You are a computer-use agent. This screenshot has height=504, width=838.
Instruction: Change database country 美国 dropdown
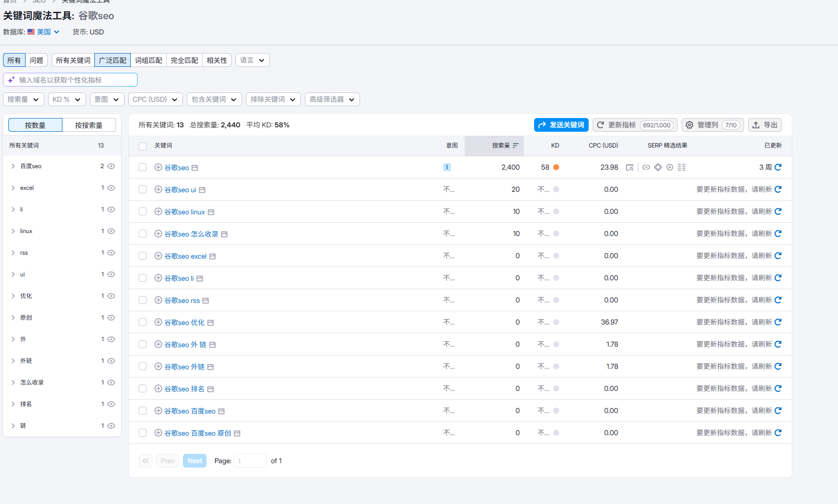(x=44, y=32)
